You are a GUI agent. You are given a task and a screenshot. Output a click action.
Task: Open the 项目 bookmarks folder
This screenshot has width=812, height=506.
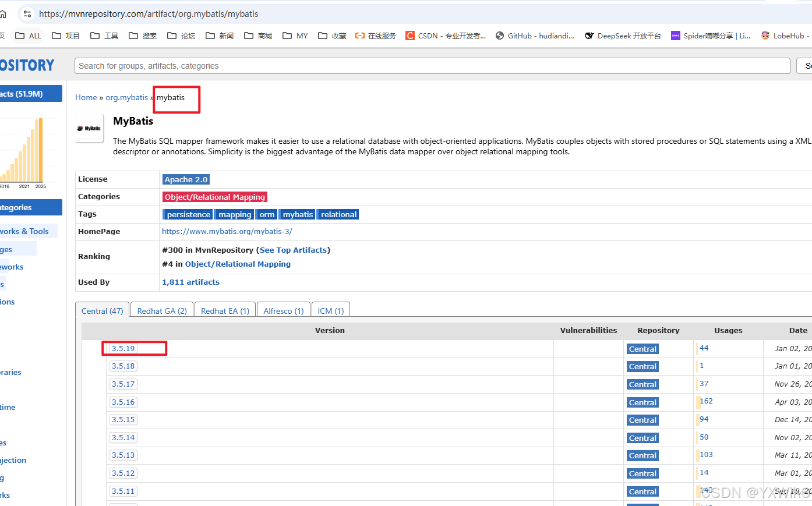[x=66, y=36]
